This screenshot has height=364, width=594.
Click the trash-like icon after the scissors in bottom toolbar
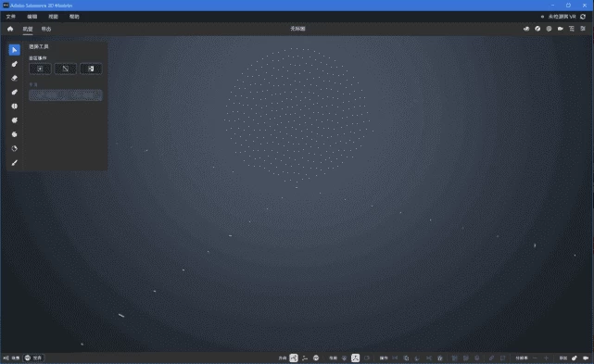pyautogui.click(x=440, y=358)
